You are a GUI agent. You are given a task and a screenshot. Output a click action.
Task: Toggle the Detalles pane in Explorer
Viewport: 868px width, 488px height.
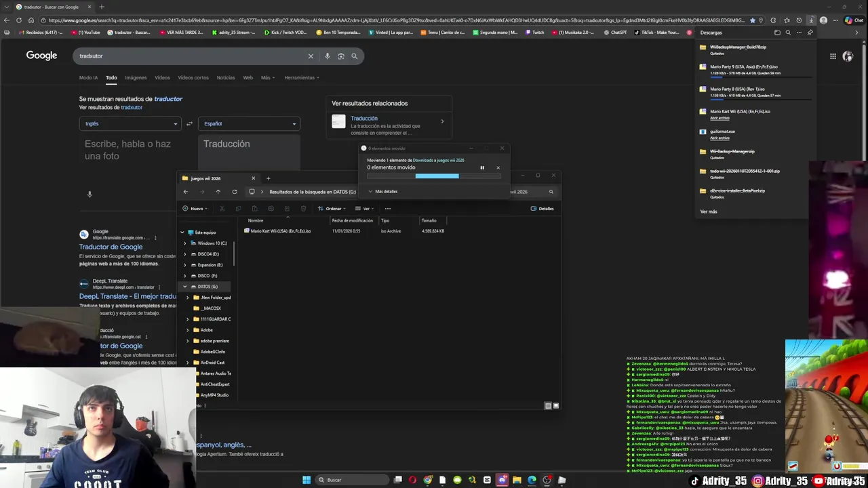point(542,209)
